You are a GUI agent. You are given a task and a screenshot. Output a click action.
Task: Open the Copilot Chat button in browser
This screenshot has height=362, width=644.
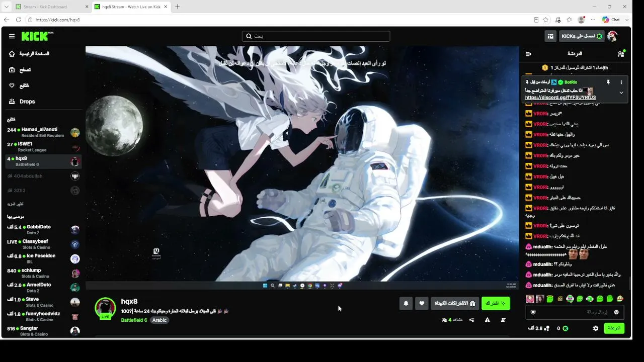[x=611, y=20]
